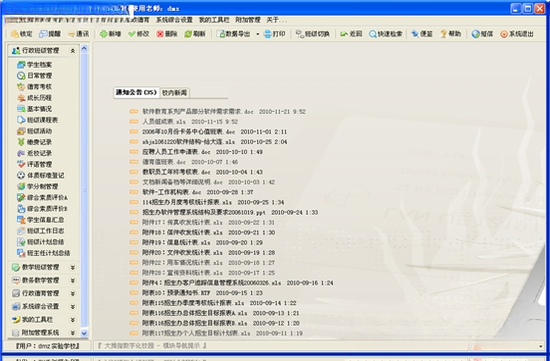The width and height of the screenshot is (550, 361).
Task: Open 班级课程表 in the sidebar
Action: (x=38, y=120)
